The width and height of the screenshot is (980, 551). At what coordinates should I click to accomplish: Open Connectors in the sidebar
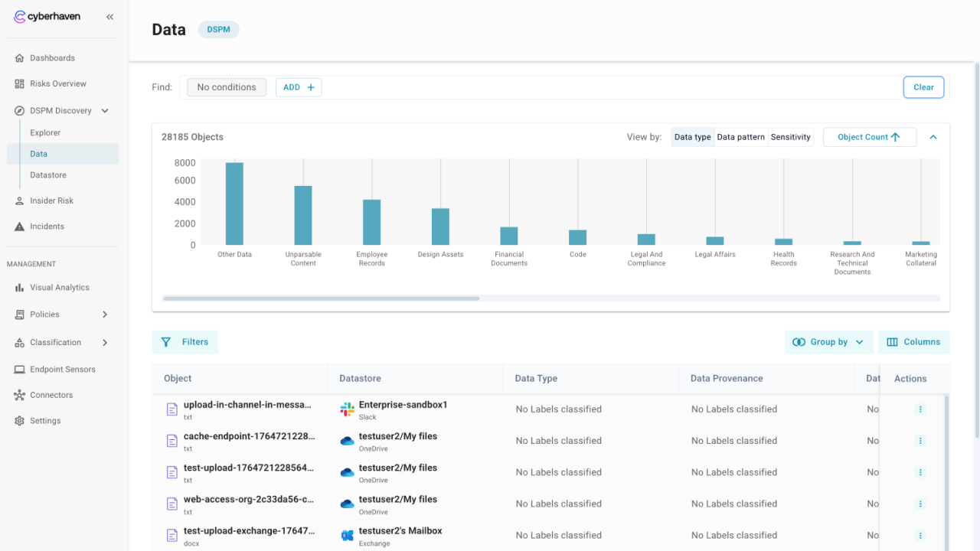pos(51,395)
